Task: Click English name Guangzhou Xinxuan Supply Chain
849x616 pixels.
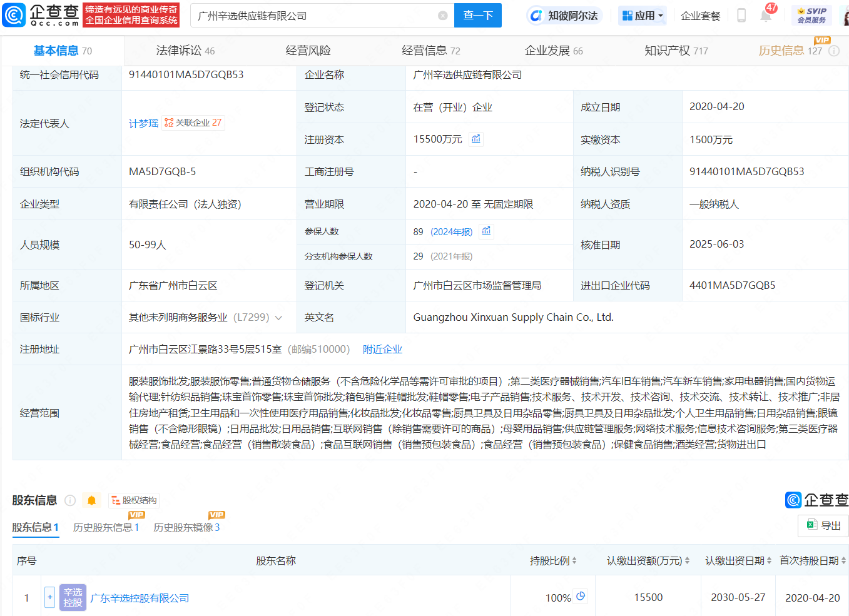Action: pos(513,317)
